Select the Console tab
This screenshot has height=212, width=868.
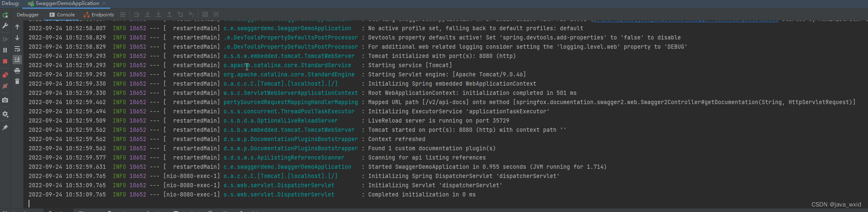click(x=62, y=15)
